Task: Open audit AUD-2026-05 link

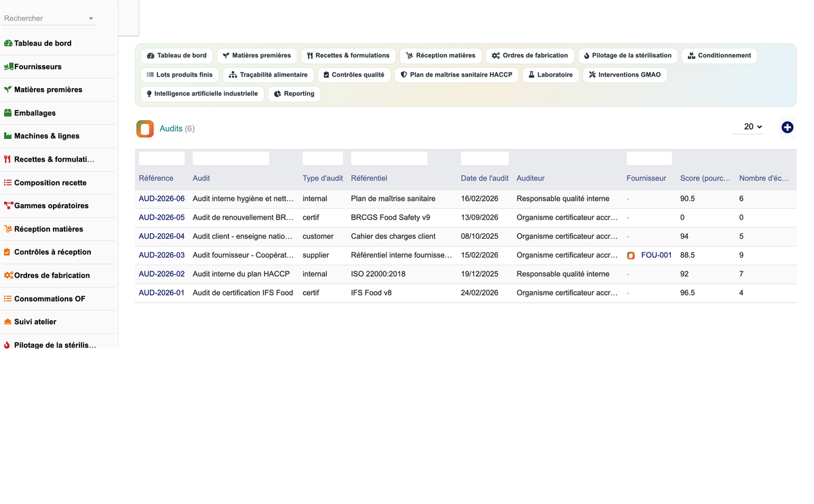Action: [161, 218]
